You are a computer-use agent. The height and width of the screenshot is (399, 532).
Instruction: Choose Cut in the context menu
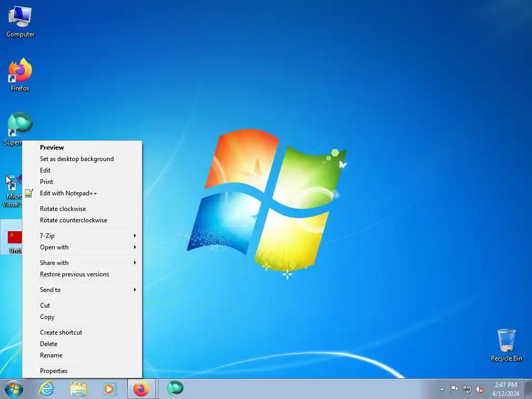point(82,305)
